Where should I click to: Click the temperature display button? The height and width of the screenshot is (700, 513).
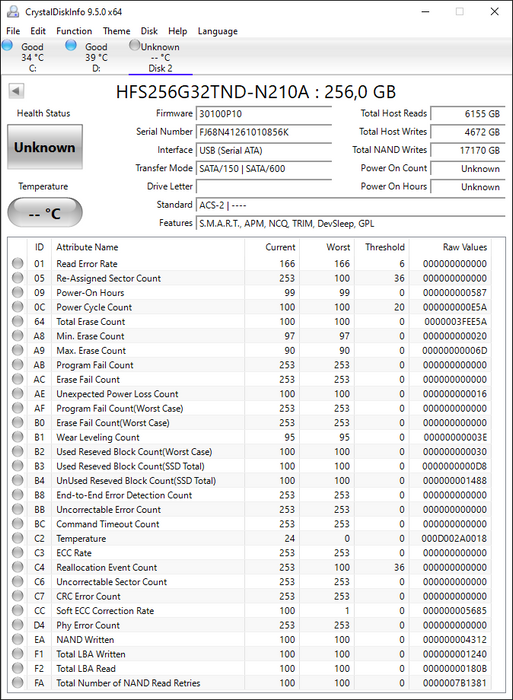[45, 213]
